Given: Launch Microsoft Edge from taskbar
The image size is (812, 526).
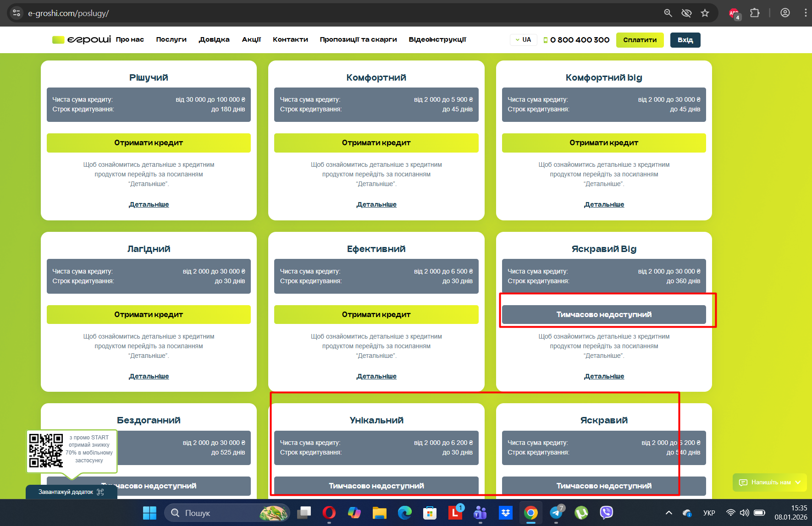Looking at the screenshot, I should [x=404, y=513].
